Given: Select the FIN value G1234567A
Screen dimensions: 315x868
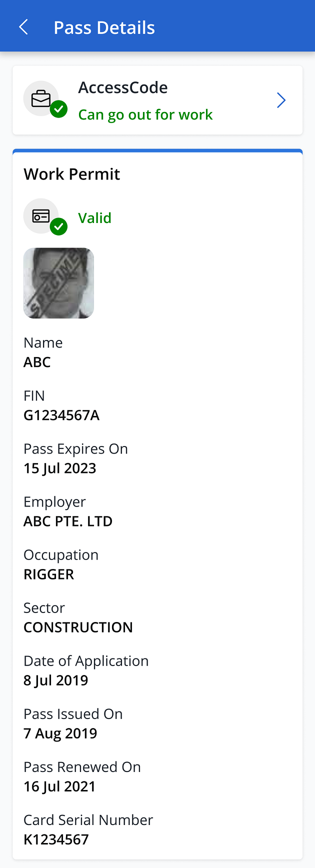Looking at the screenshot, I should (61, 415).
